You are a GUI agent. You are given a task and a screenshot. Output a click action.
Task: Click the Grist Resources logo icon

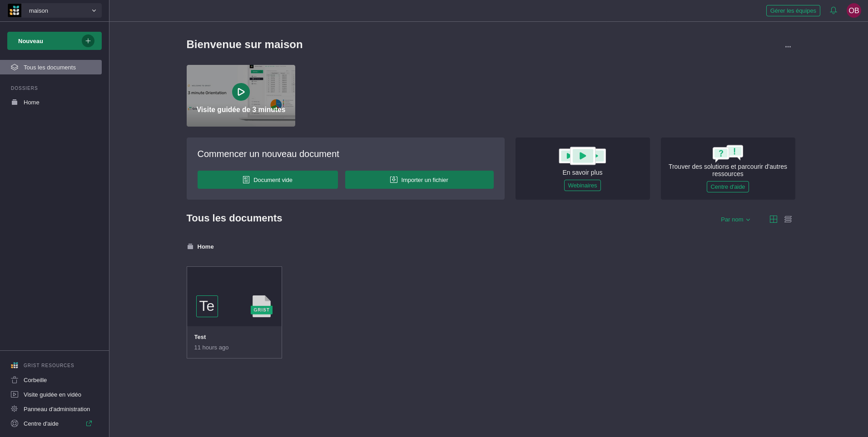tap(15, 365)
